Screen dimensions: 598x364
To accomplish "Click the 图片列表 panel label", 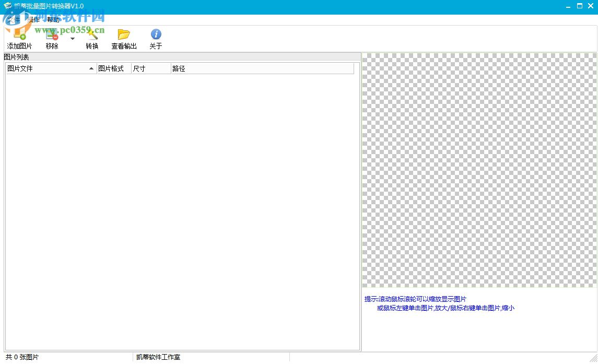I will tap(16, 57).
